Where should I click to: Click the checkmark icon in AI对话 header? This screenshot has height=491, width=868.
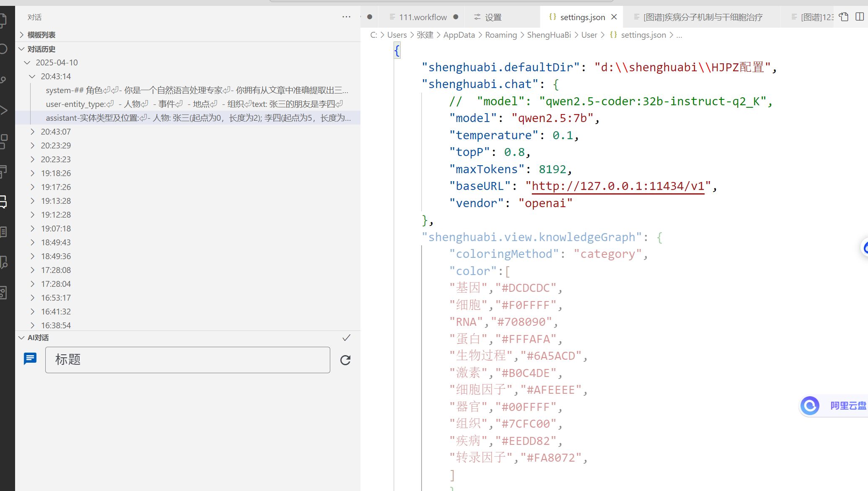(346, 338)
